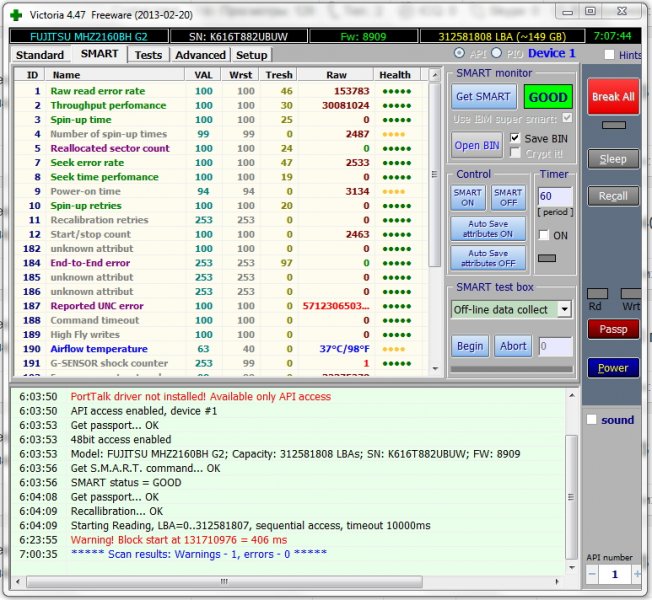
Task: Click Auto Save attributes OFF
Action: [490, 259]
